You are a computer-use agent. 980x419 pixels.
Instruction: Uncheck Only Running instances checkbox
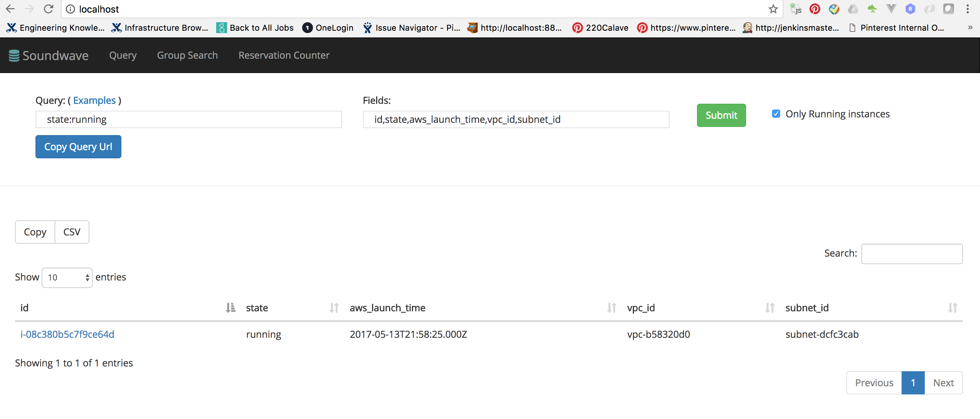776,114
